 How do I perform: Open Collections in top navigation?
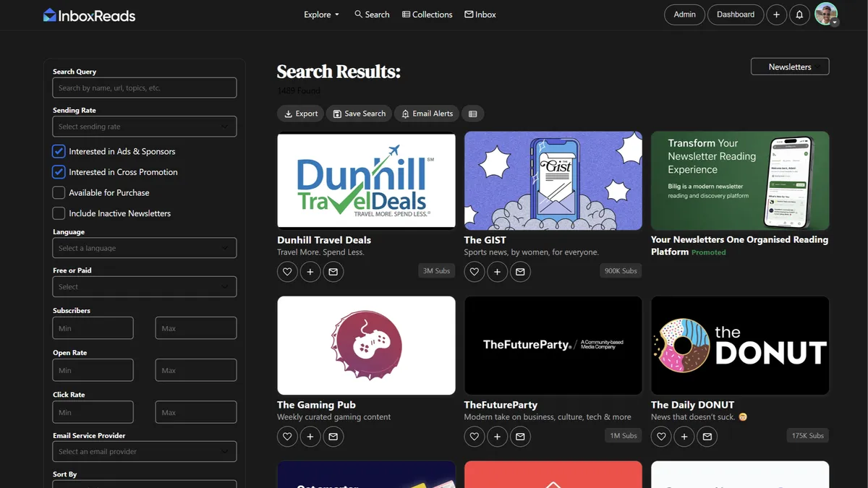coord(427,14)
